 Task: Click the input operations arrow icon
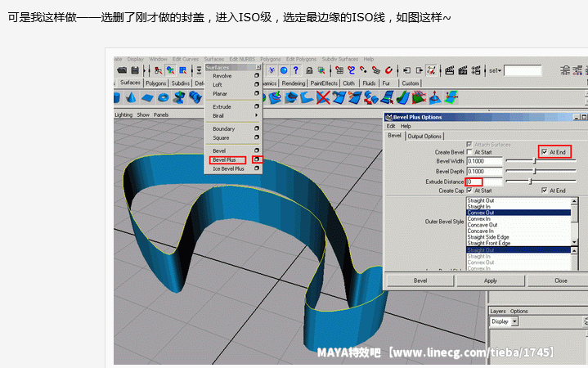click(407, 70)
